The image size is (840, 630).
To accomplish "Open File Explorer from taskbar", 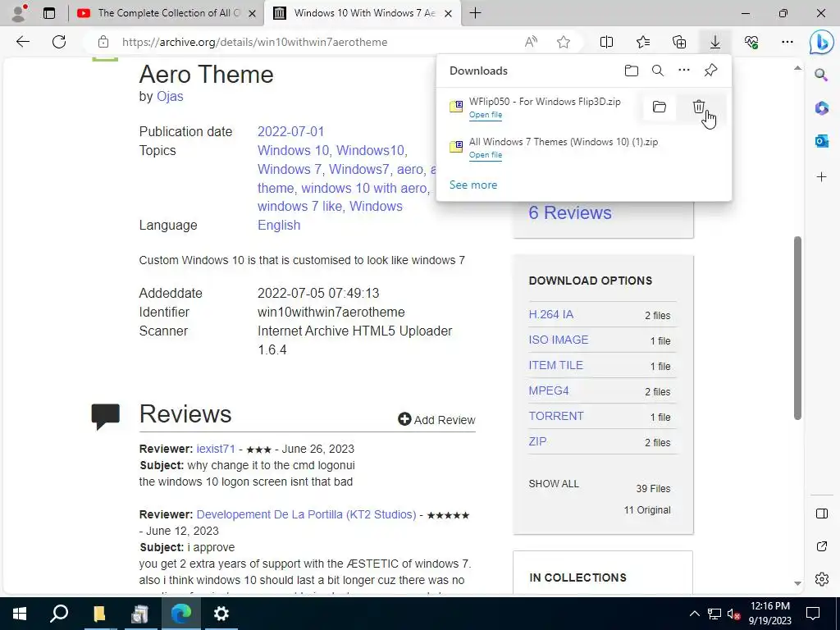I will pos(99,614).
